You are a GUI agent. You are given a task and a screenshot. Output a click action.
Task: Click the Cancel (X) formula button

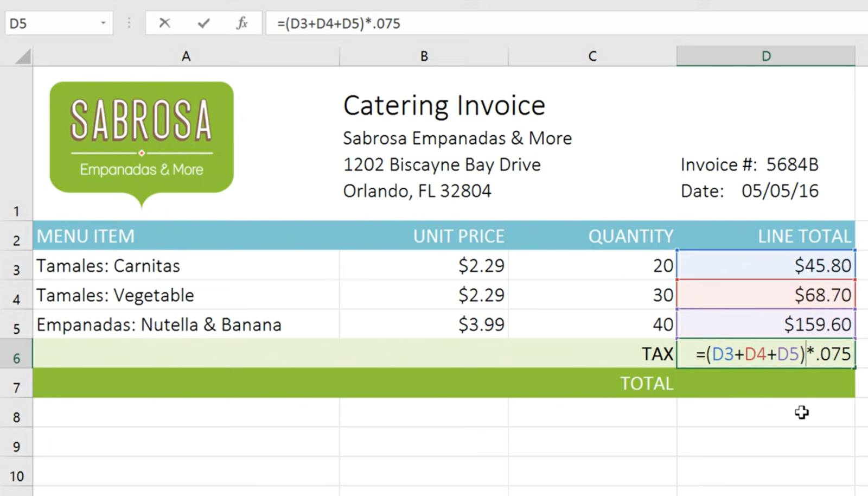tap(164, 23)
